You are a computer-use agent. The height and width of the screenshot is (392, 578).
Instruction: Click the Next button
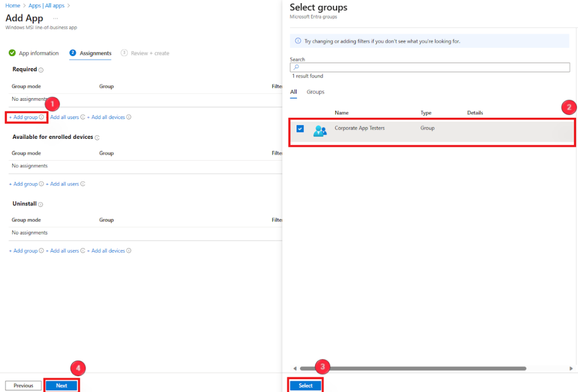pyautogui.click(x=61, y=386)
